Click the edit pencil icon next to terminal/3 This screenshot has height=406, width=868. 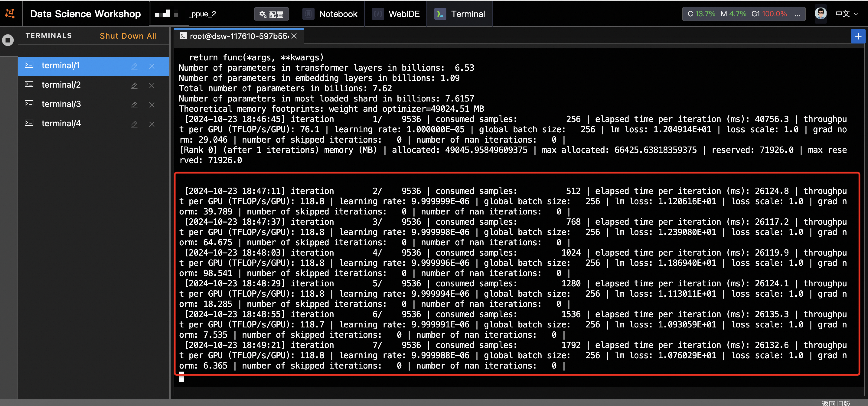(134, 105)
